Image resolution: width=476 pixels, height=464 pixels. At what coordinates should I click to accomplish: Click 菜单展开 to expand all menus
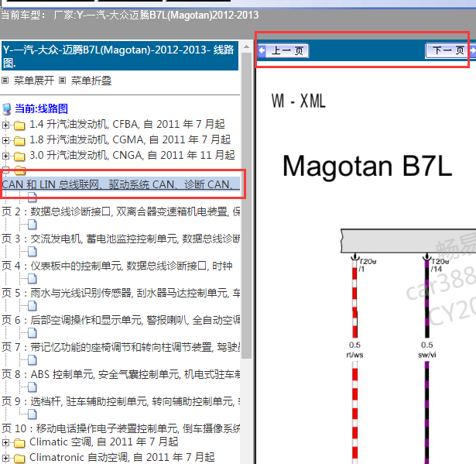[x=34, y=81]
